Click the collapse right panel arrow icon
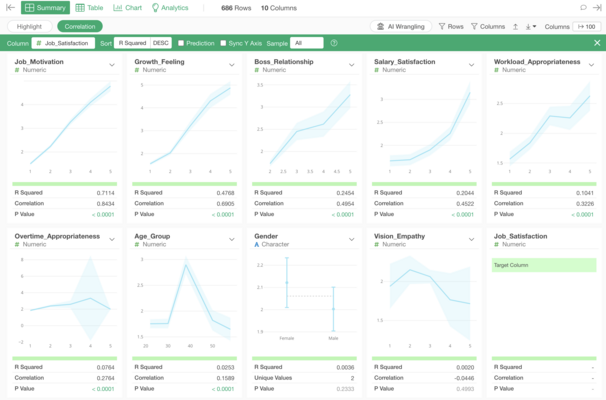Viewport: 606px width, 400px height. click(x=597, y=7)
